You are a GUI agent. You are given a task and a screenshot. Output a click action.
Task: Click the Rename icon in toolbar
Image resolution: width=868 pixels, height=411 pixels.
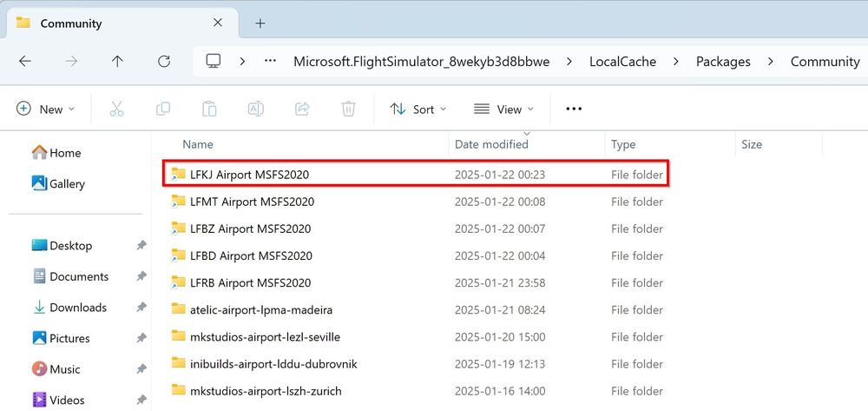[256, 109]
